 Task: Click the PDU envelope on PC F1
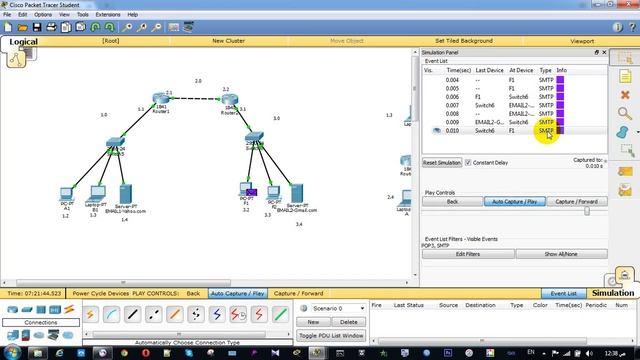(x=251, y=192)
